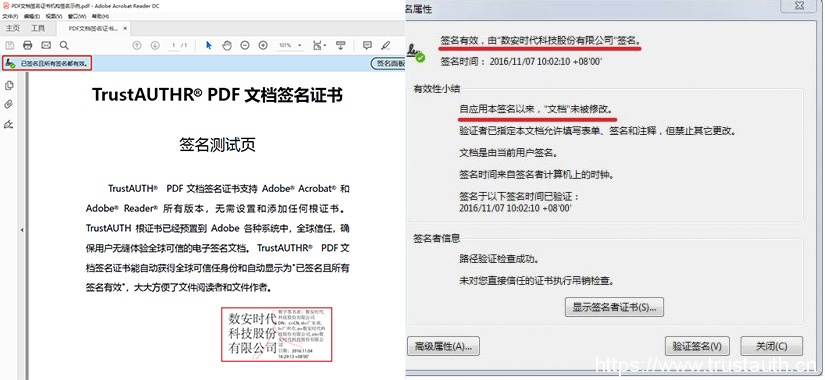
Task: Select the PDF文档签名证书 document tab
Action: point(93,28)
